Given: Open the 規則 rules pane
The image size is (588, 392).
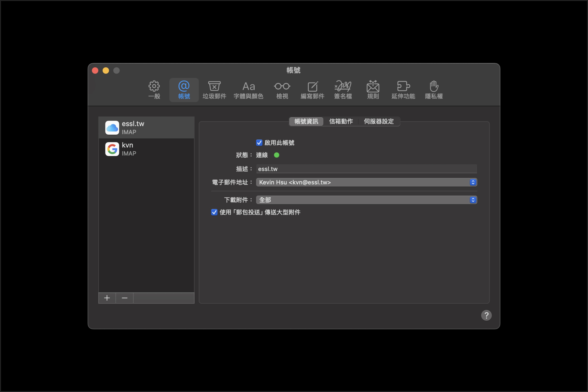Looking at the screenshot, I should 373,90.
